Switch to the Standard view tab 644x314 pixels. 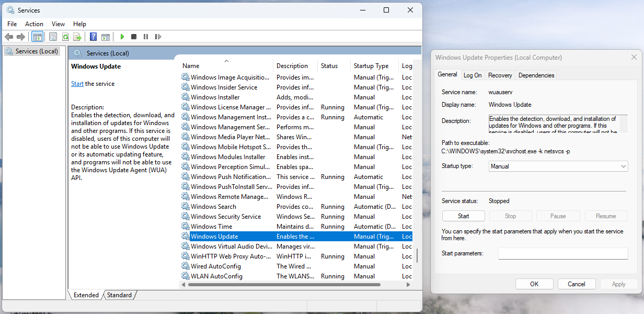coord(120,295)
